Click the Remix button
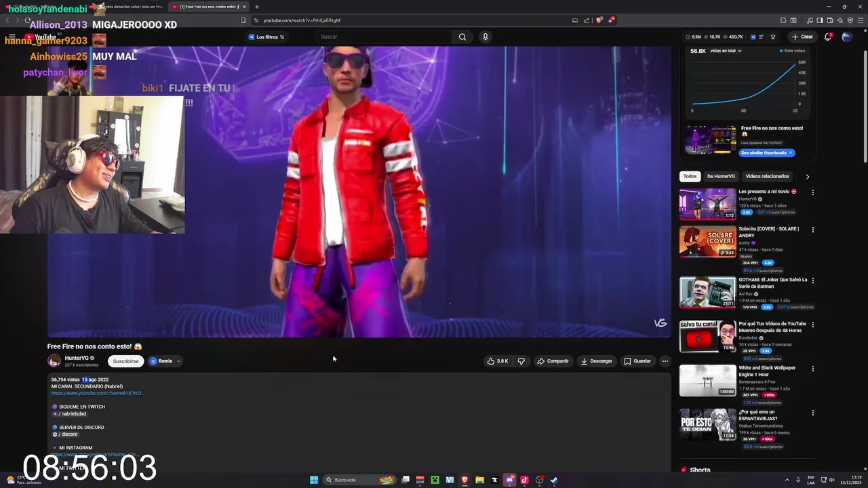This screenshot has height=488, width=868. 161,361
